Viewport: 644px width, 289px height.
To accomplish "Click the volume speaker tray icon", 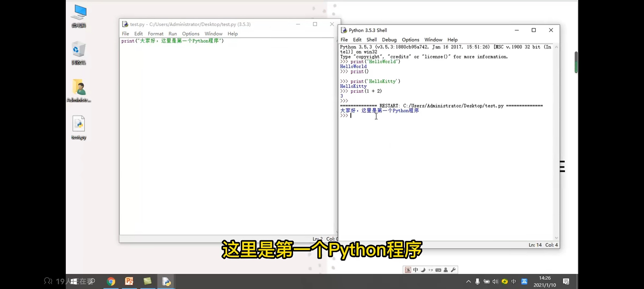I will point(495,282).
